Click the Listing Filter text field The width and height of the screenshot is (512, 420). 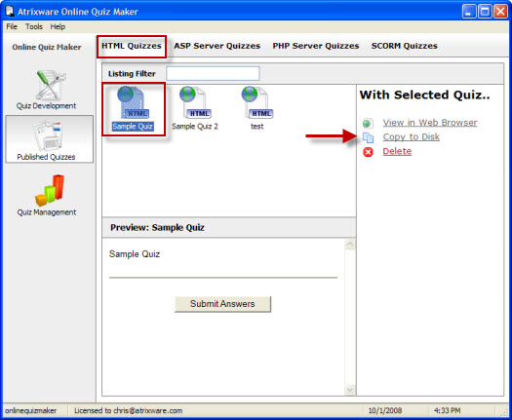click(213, 73)
